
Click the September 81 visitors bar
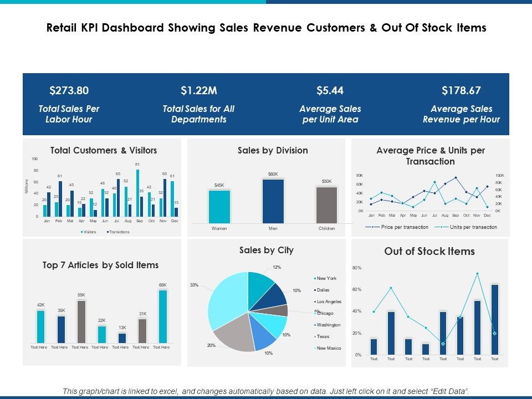(x=138, y=193)
